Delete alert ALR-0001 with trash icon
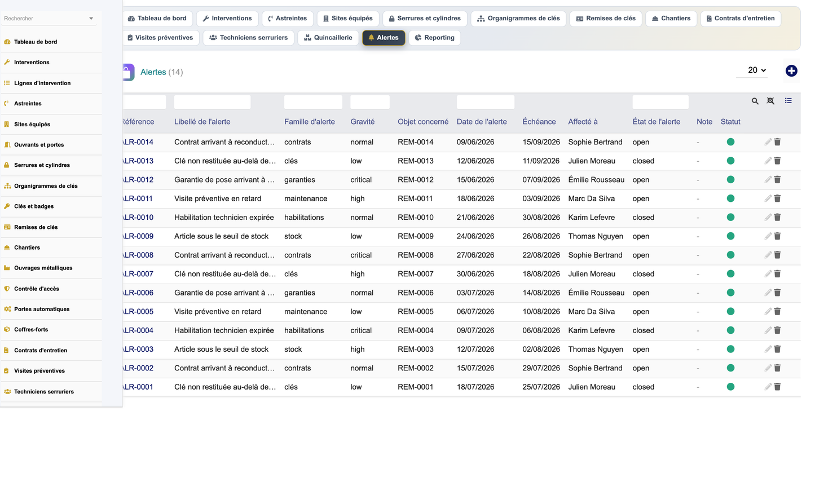Screen dimensions: 815x504 pyautogui.click(x=777, y=387)
